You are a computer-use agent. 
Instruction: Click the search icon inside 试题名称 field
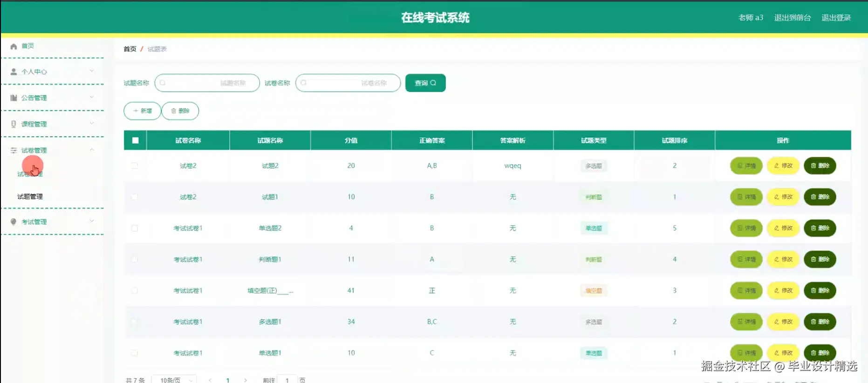coord(163,83)
